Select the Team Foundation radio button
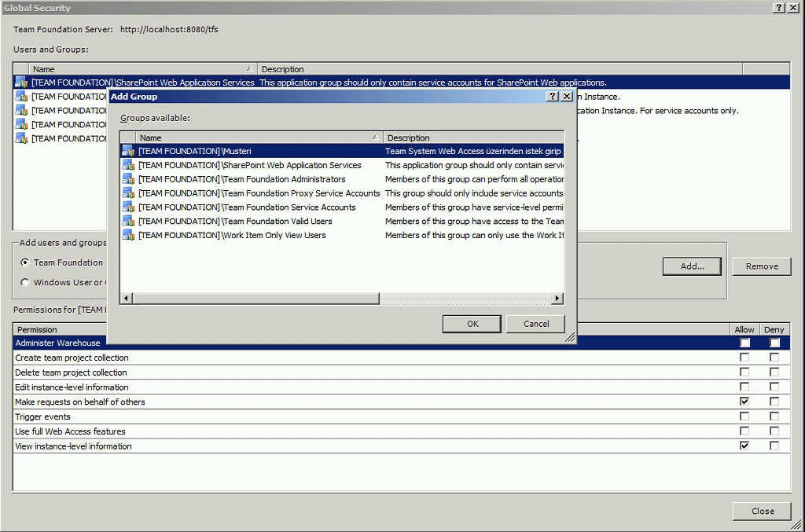The image size is (805, 532). click(24, 262)
